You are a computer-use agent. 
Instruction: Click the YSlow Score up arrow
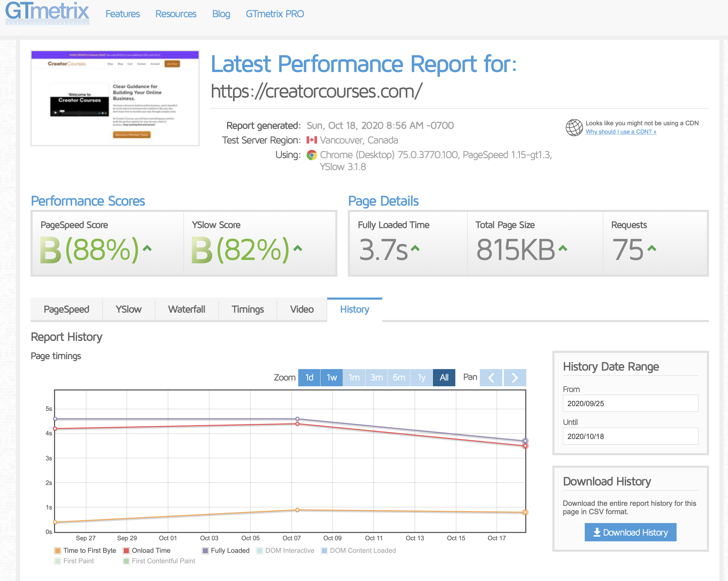click(x=297, y=249)
